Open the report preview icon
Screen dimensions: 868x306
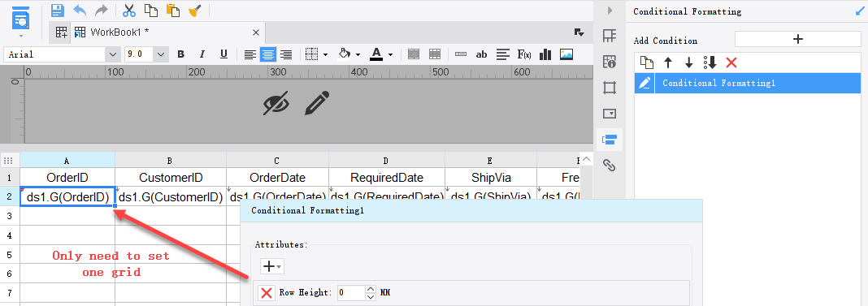tap(20, 18)
